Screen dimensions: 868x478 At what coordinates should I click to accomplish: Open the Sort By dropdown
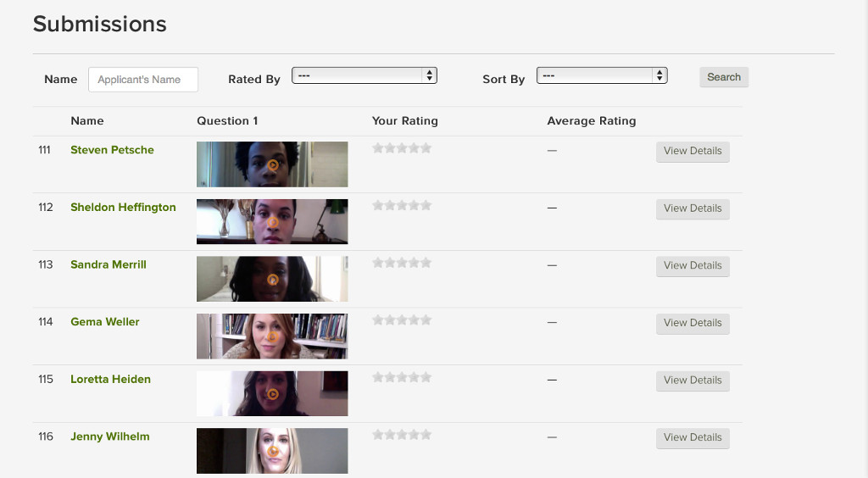602,75
